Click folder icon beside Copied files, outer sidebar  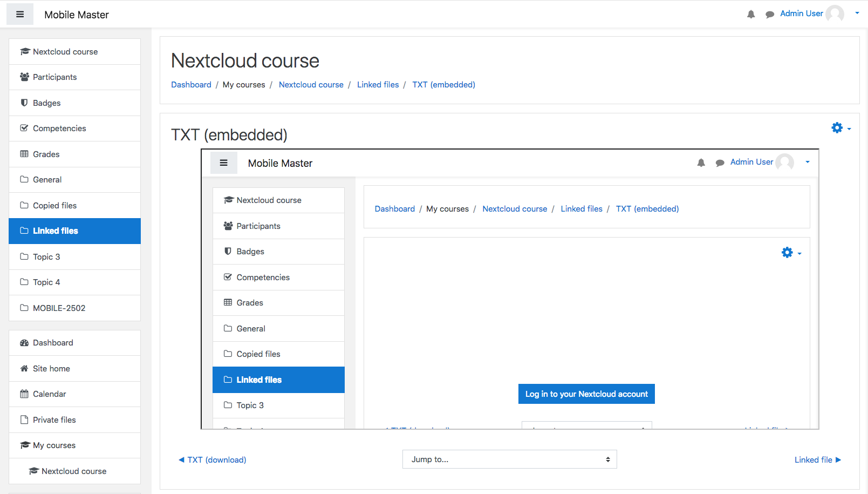[24, 205]
